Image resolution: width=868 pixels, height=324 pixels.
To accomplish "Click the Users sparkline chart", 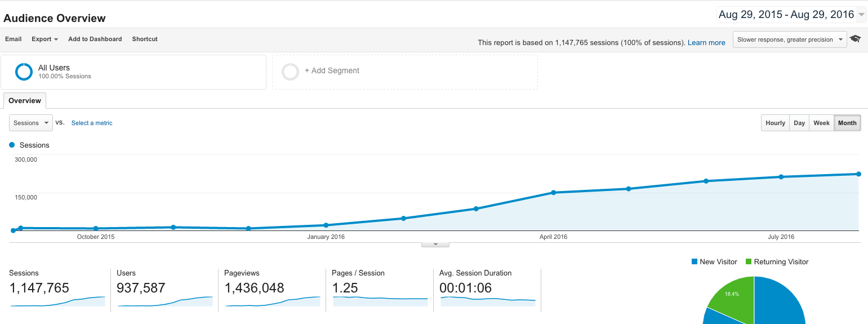I will click(165, 301).
